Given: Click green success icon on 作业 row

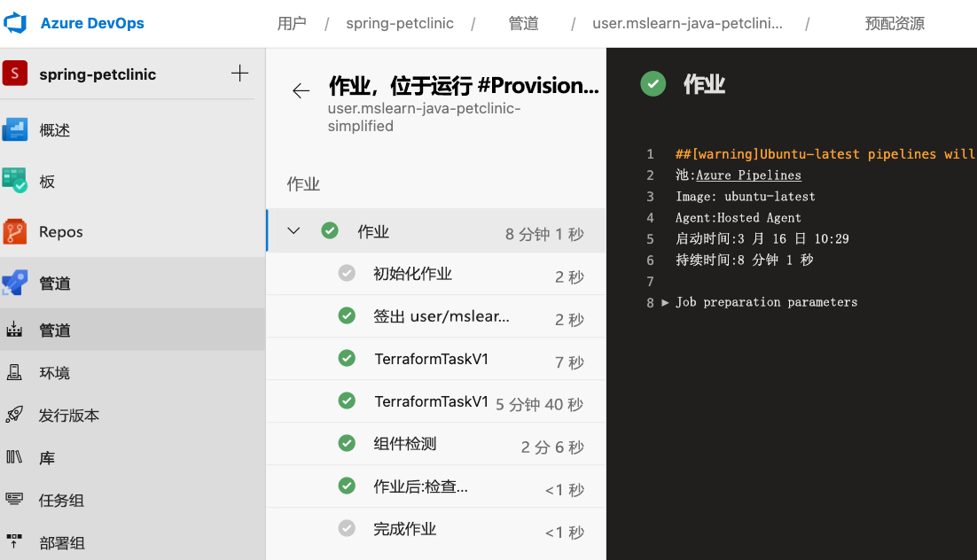Looking at the screenshot, I should click(x=330, y=231).
